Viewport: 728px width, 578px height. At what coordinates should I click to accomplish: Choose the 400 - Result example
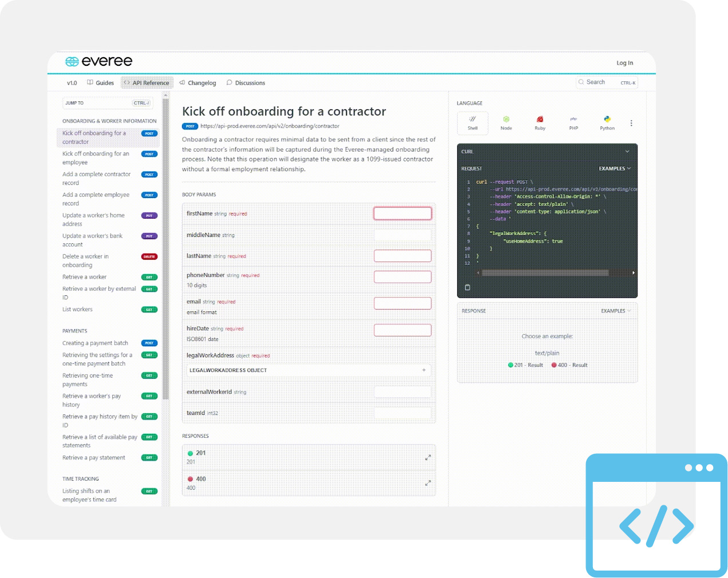569,365
